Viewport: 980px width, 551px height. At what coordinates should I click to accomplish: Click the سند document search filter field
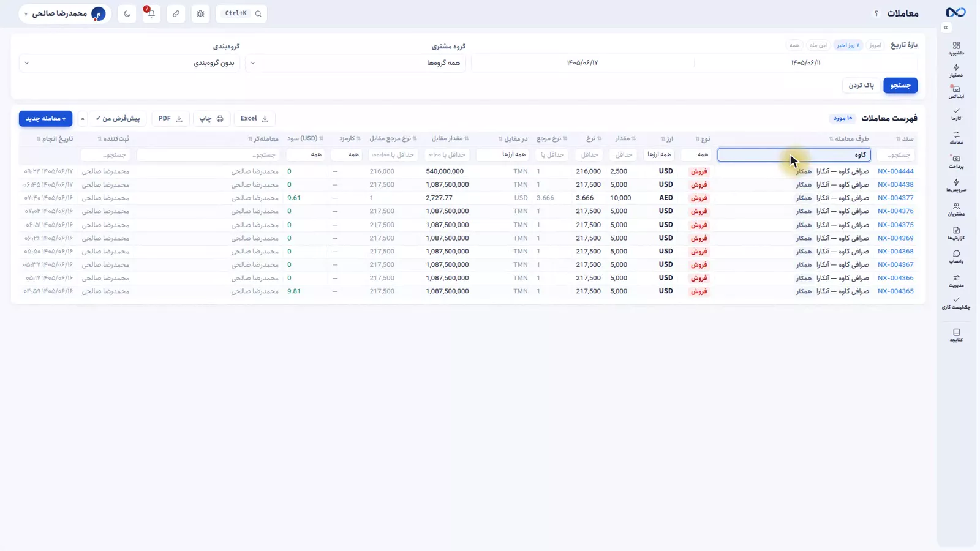[x=895, y=155]
